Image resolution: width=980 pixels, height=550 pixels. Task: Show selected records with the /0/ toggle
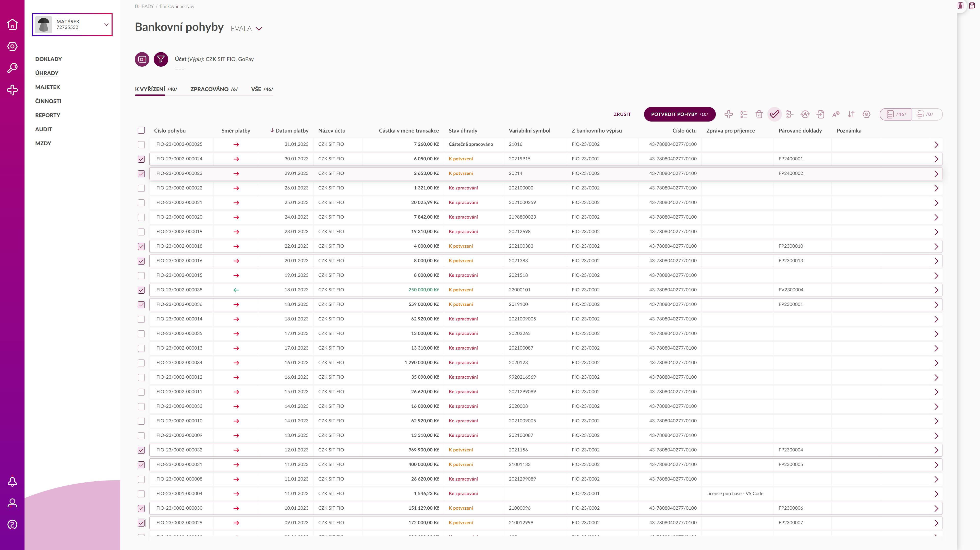pos(927,114)
